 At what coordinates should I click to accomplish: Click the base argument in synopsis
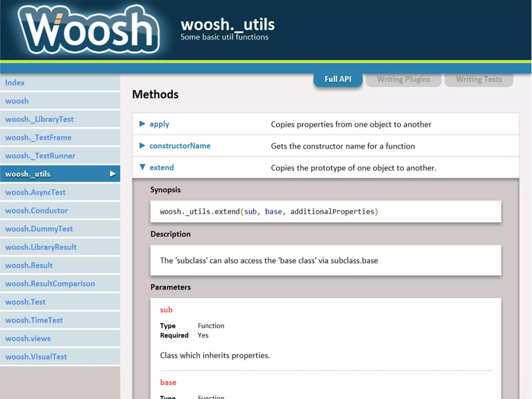click(x=273, y=212)
